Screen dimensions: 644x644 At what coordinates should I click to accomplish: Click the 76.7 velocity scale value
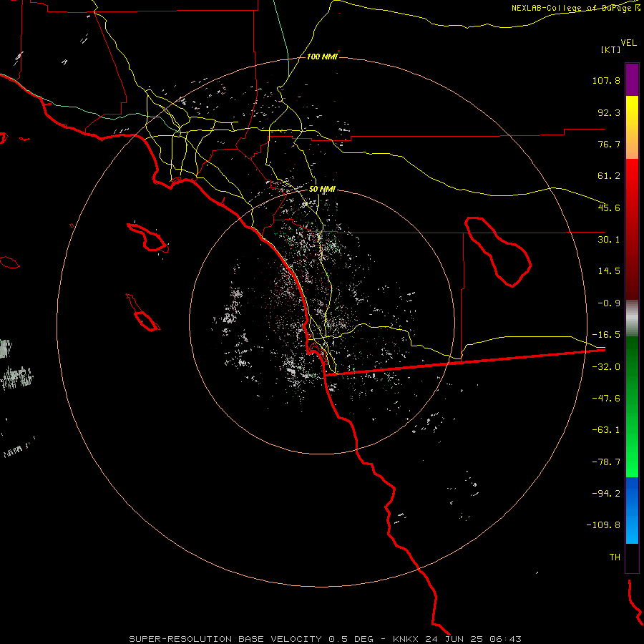pos(609,144)
